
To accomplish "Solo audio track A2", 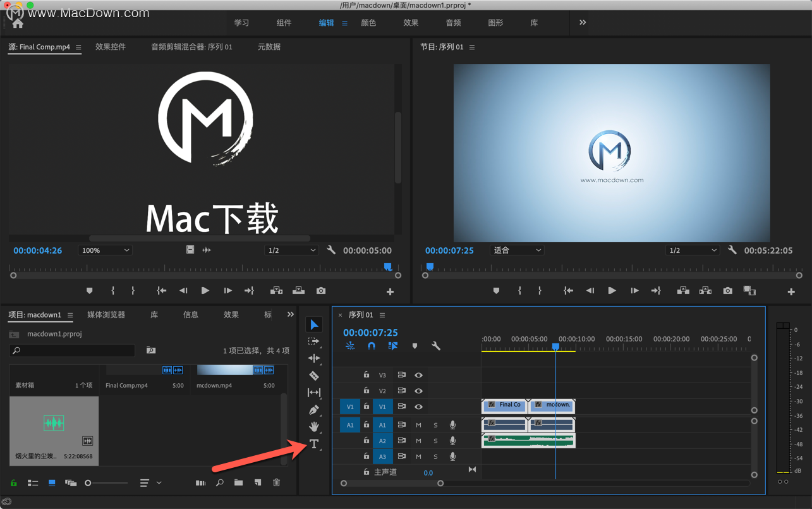I will pos(435,441).
